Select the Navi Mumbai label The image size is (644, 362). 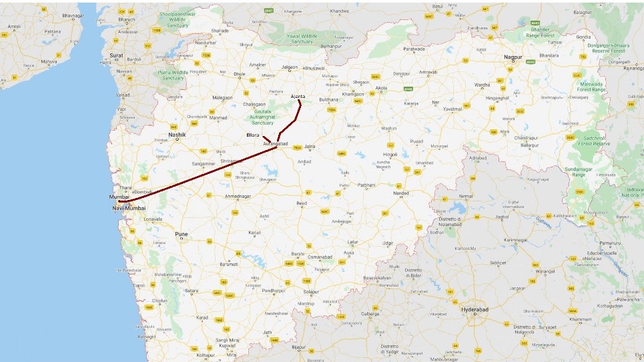click(x=129, y=208)
